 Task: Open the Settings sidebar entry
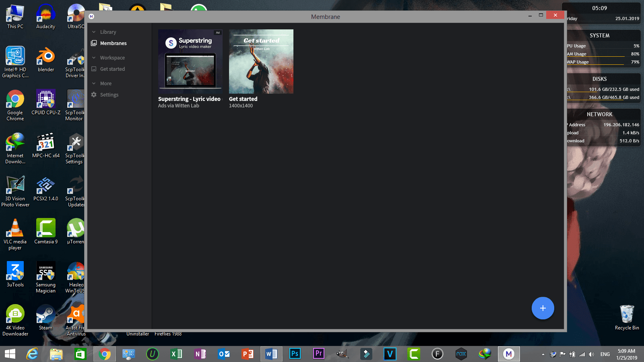109,95
